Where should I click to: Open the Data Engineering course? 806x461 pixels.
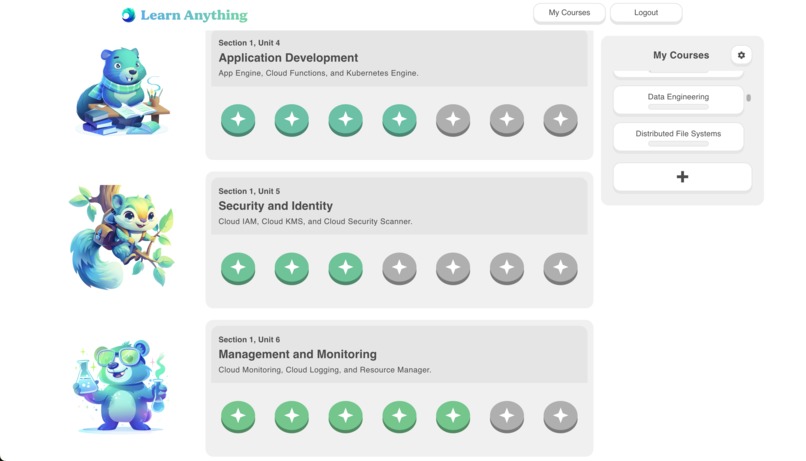(678, 100)
